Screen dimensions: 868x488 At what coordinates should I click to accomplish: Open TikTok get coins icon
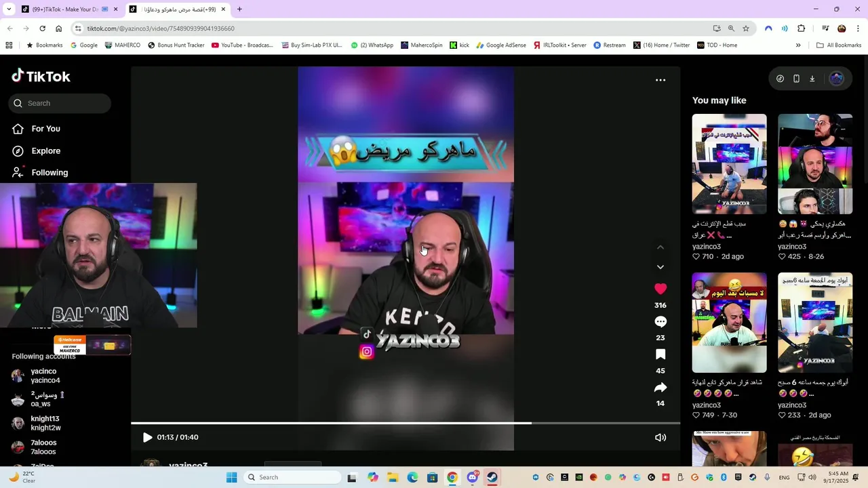coord(780,79)
